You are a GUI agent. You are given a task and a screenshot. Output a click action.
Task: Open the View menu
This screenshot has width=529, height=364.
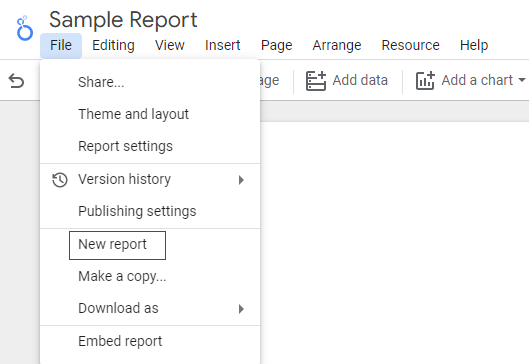pyautogui.click(x=170, y=46)
